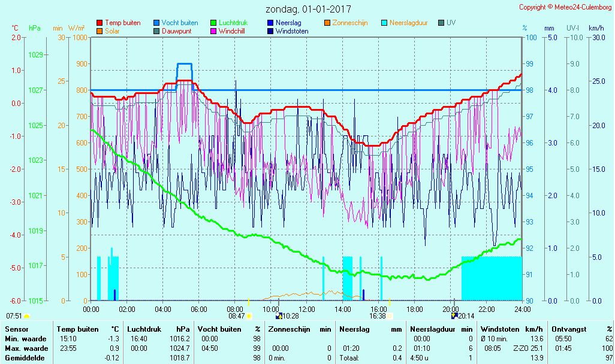
Task: Click the blue Vocht buiten legend square
Action: click(x=156, y=23)
